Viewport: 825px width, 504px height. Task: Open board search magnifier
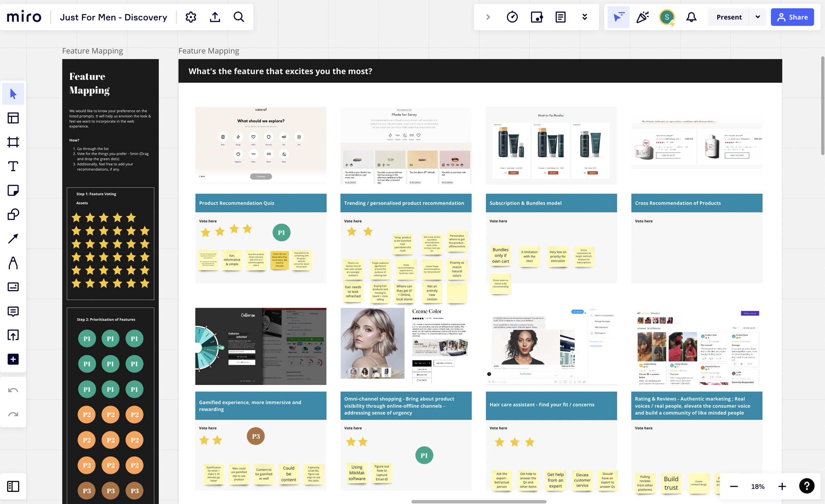click(239, 17)
